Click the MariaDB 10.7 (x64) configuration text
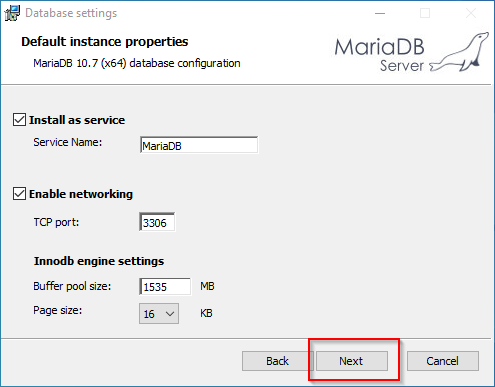The width and height of the screenshot is (495, 387). pos(137,63)
